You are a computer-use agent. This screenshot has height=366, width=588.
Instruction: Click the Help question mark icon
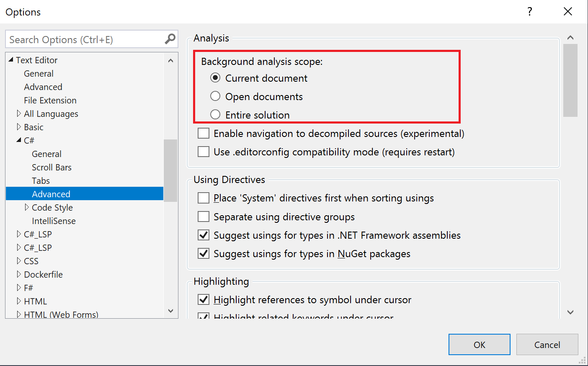(x=529, y=12)
